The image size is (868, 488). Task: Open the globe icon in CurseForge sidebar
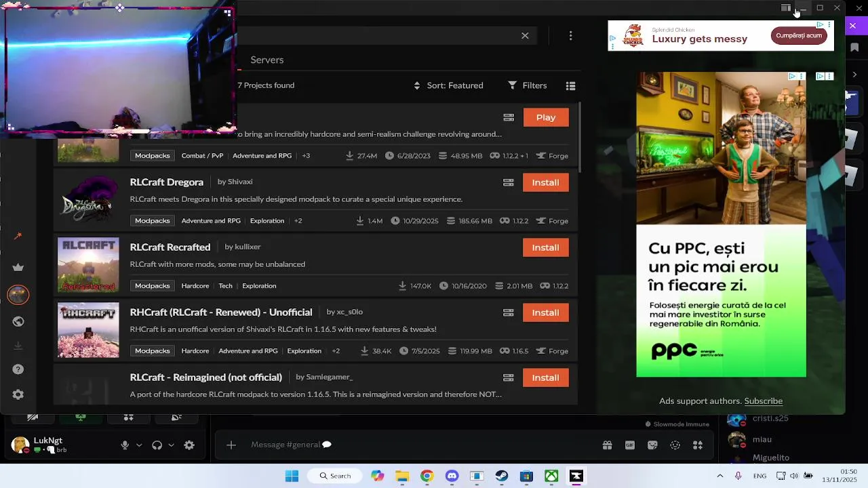pyautogui.click(x=18, y=321)
